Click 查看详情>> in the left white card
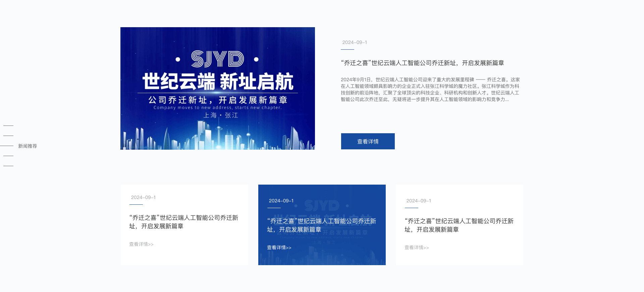 point(141,244)
